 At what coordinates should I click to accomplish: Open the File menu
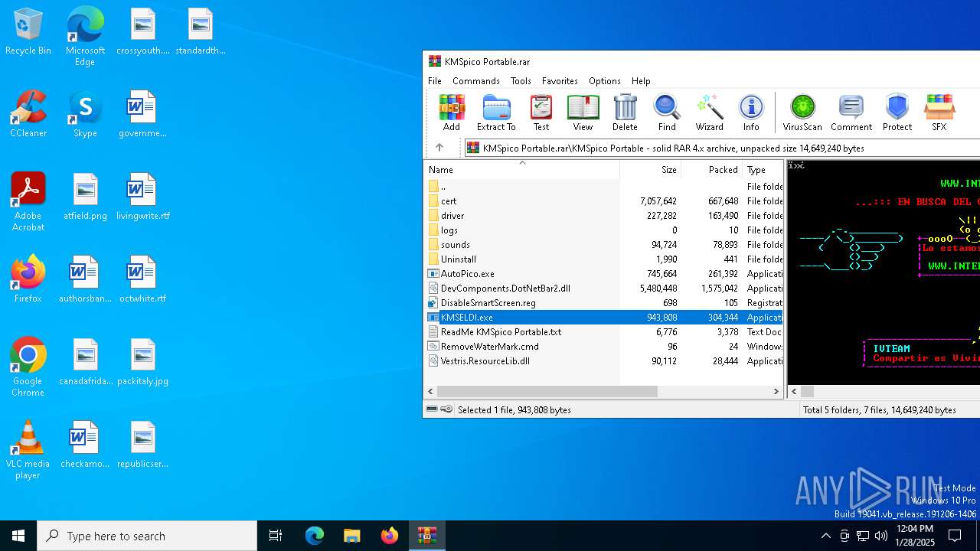[435, 80]
